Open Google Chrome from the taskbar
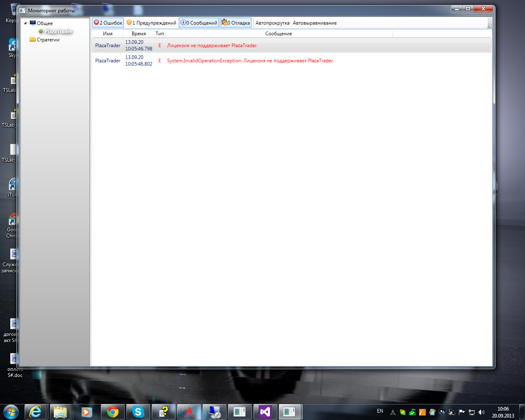This screenshot has width=525, height=420. (x=112, y=412)
